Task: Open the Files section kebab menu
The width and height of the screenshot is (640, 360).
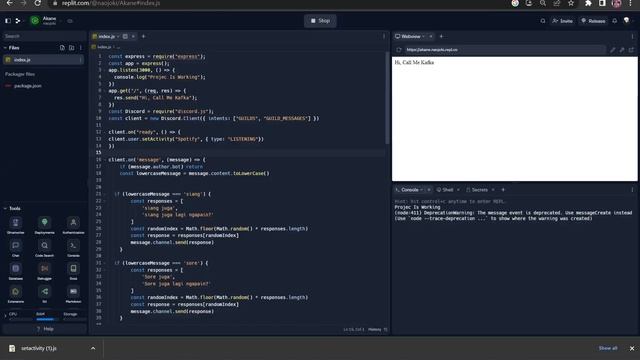Action: [x=81, y=48]
